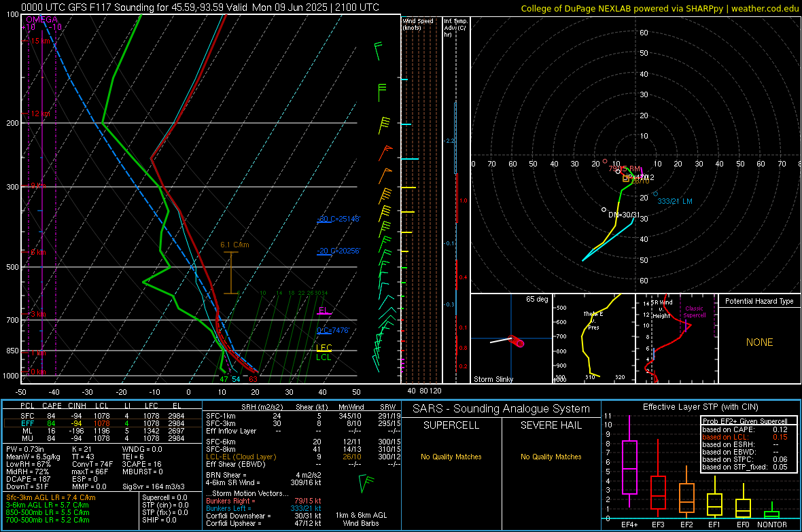Image resolution: width=802 pixels, height=532 pixels.
Task: Click the 0 C=7476' freezing level label
Action: (x=333, y=330)
